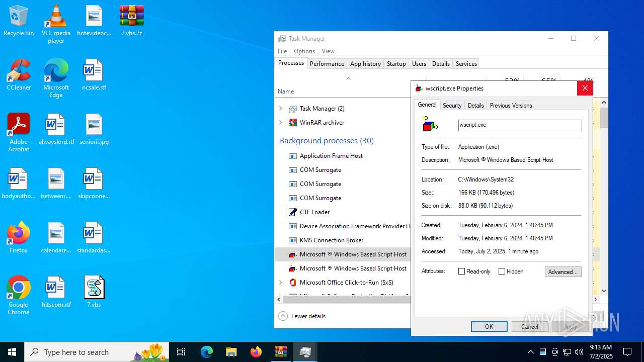Select the bodyautho document icon
644x362 pixels.
(19, 184)
